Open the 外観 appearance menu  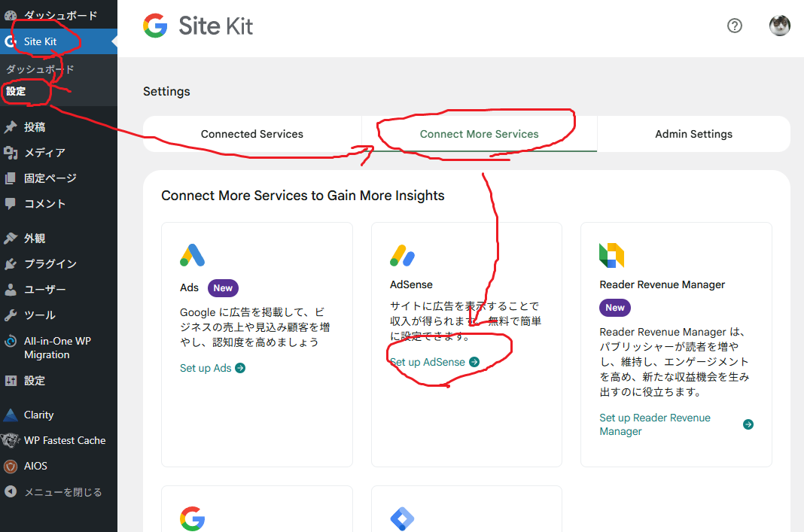click(x=35, y=238)
